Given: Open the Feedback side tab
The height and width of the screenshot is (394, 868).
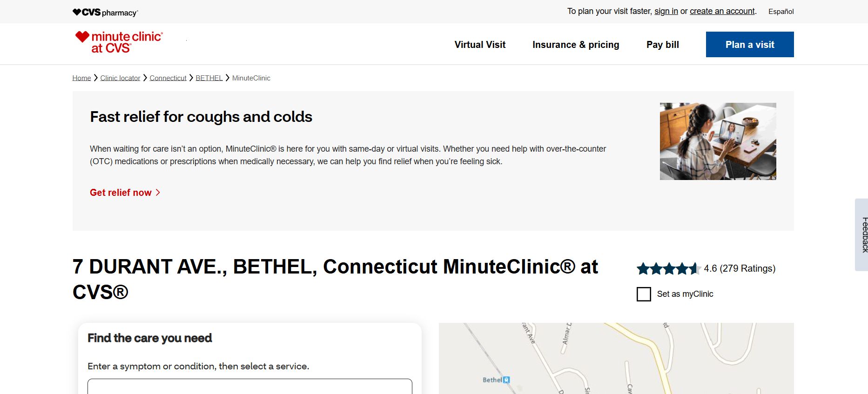Looking at the screenshot, I should click(x=862, y=234).
